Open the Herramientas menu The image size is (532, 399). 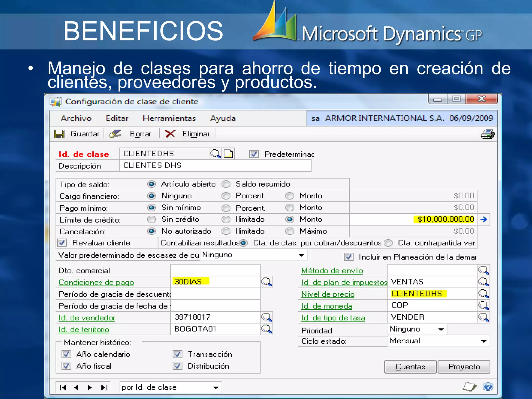[x=169, y=118]
